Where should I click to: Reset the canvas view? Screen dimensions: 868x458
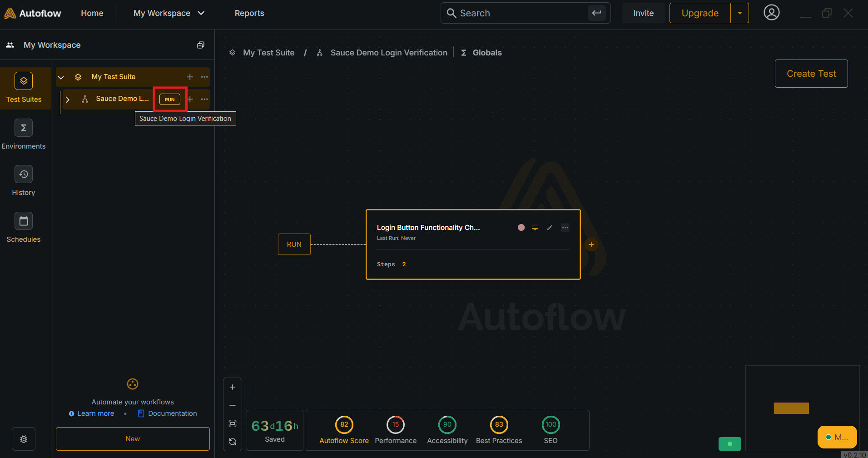(233, 442)
